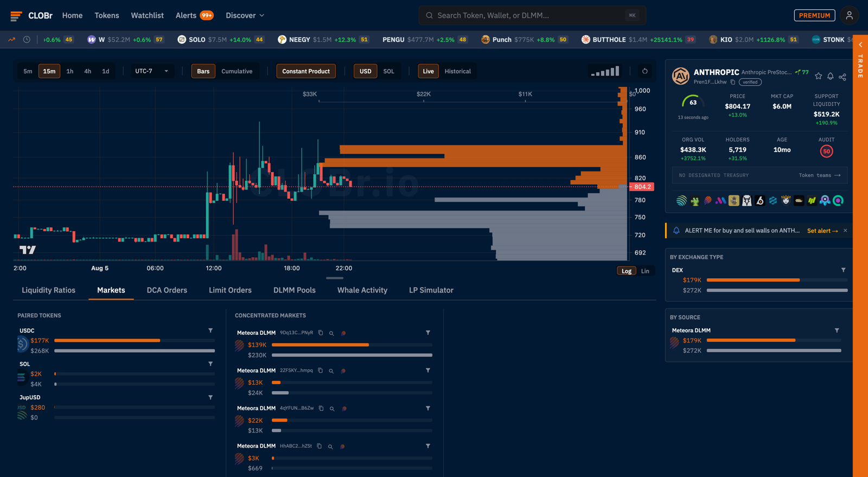This screenshot has width=868, height=477.
Task: Click the ANTHROPIC token avatar logo
Action: coord(681,76)
